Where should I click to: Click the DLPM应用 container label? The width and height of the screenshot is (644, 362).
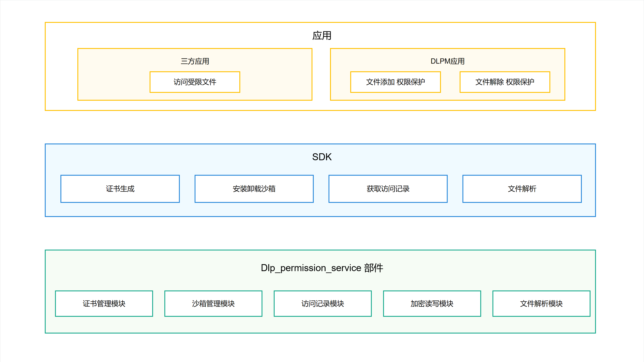pyautogui.click(x=447, y=61)
